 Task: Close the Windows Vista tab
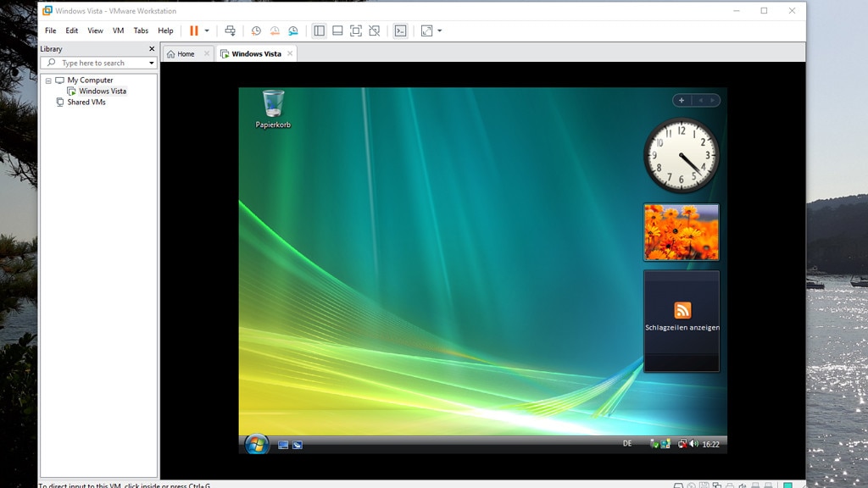(x=290, y=53)
